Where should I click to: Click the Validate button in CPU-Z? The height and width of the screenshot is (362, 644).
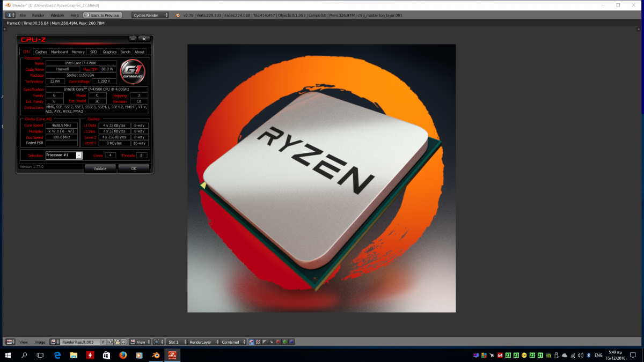pos(100,168)
